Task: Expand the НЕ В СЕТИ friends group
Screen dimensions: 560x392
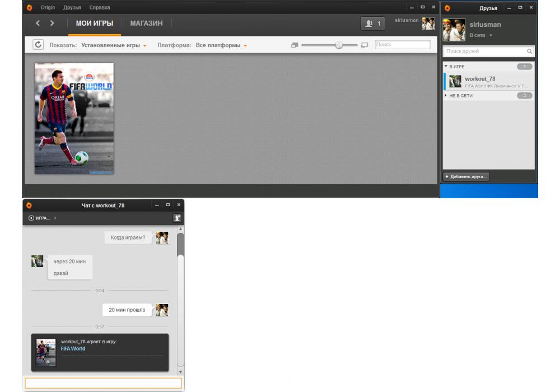Action: [x=446, y=96]
